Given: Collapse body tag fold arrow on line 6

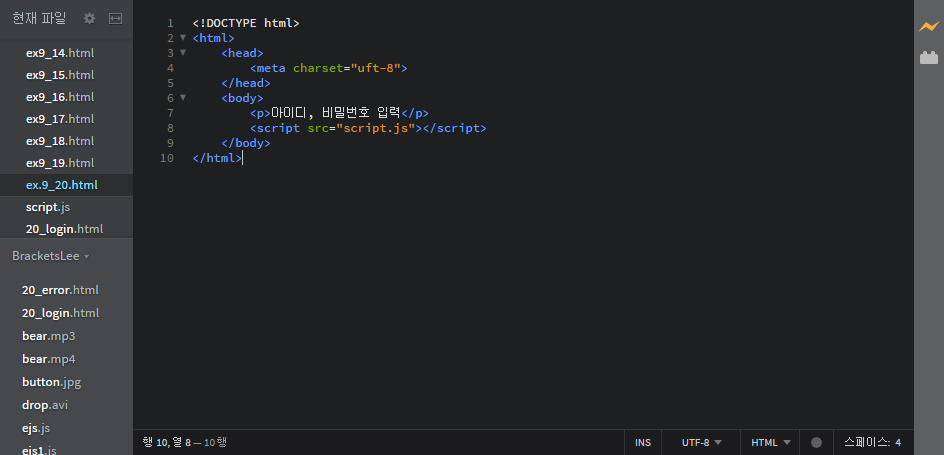Looking at the screenshot, I should coord(183,97).
